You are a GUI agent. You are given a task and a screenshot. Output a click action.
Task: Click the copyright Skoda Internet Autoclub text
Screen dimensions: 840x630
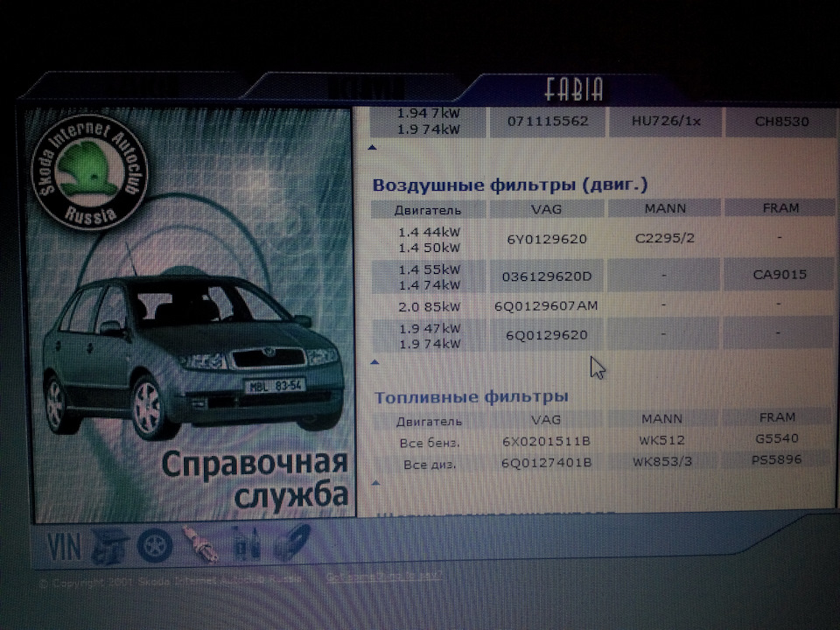(171, 581)
